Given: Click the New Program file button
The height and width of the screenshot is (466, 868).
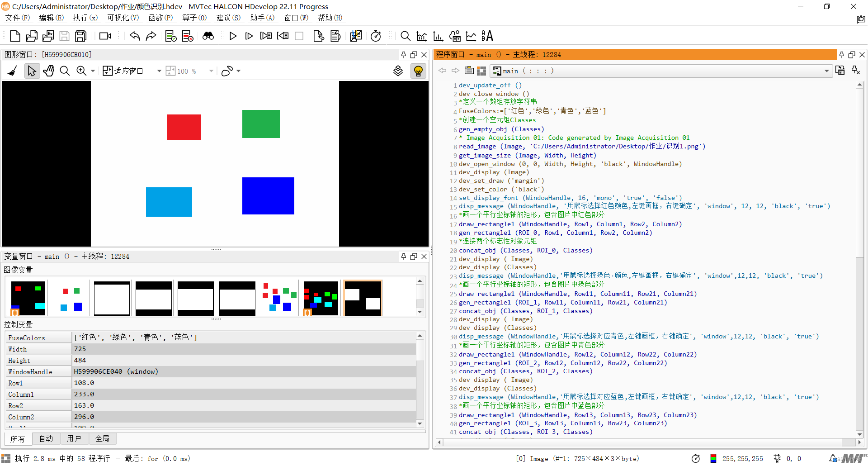Looking at the screenshot, I should click(x=14, y=36).
